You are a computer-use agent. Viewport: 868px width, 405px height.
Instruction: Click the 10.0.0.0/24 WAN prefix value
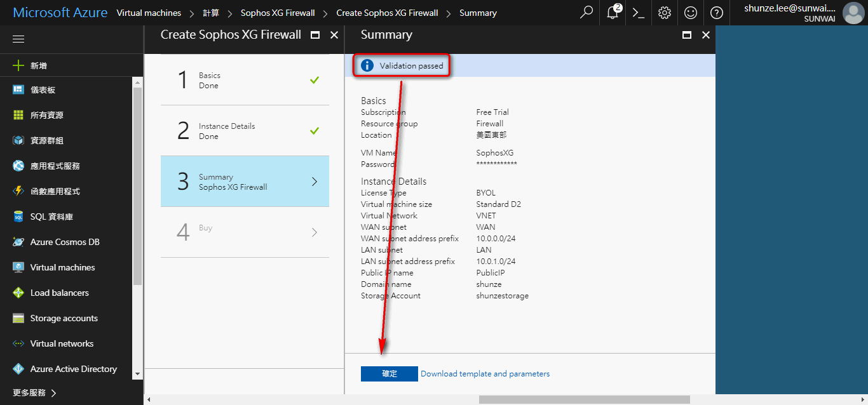pos(496,239)
